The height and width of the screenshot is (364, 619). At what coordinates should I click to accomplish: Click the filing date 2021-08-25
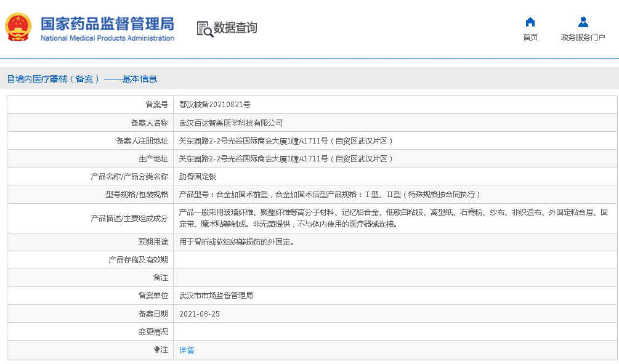tap(200, 313)
